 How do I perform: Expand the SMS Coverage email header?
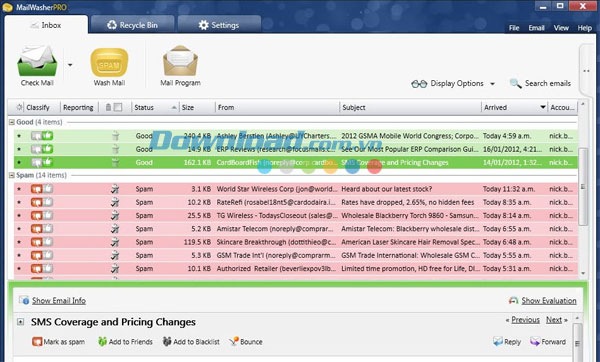(x=21, y=322)
